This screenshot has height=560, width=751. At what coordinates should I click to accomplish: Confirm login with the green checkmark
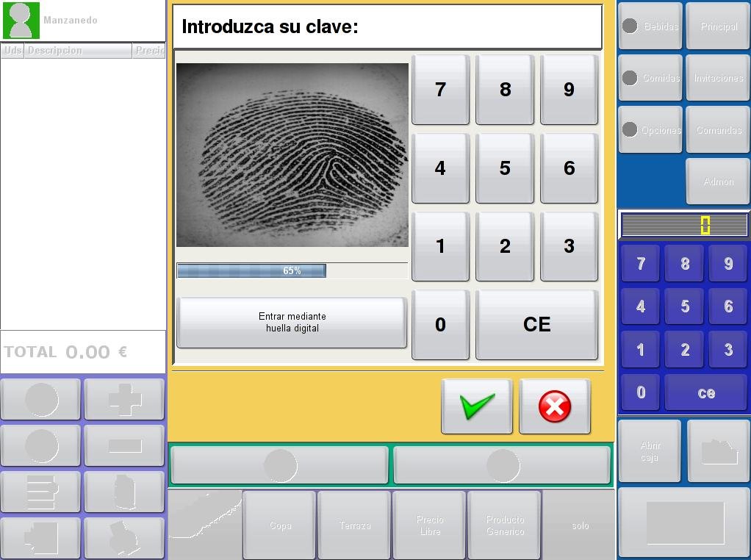[476, 406]
